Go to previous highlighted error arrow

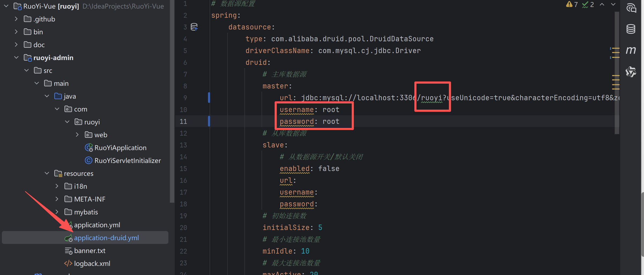[x=602, y=4]
